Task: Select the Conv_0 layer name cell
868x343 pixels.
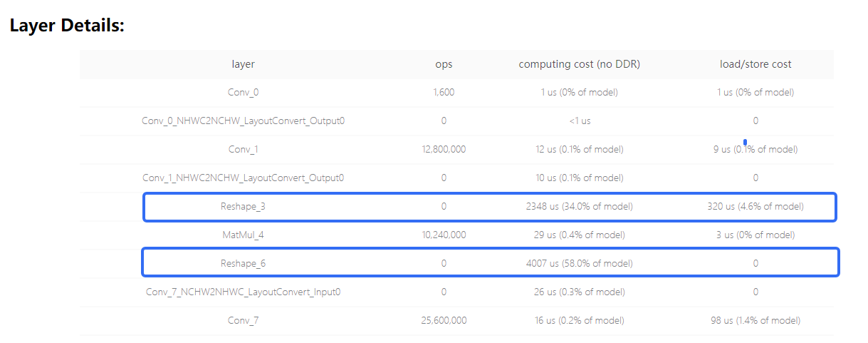Action: [243, 92]
